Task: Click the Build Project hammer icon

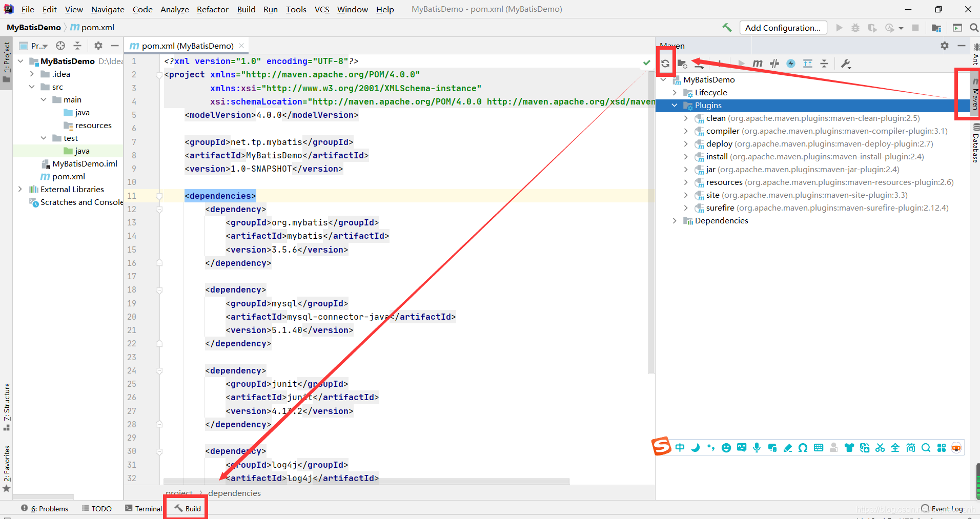Action: point(727,28)
